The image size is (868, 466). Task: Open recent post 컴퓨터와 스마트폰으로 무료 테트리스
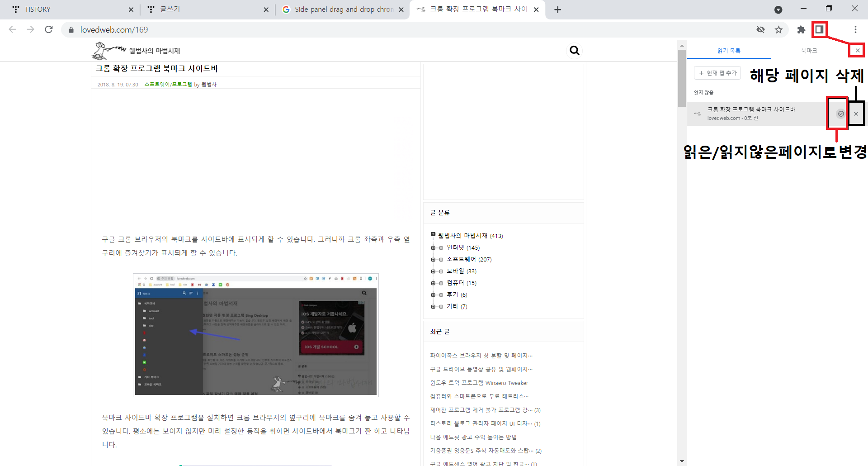(x=479, y=396)
